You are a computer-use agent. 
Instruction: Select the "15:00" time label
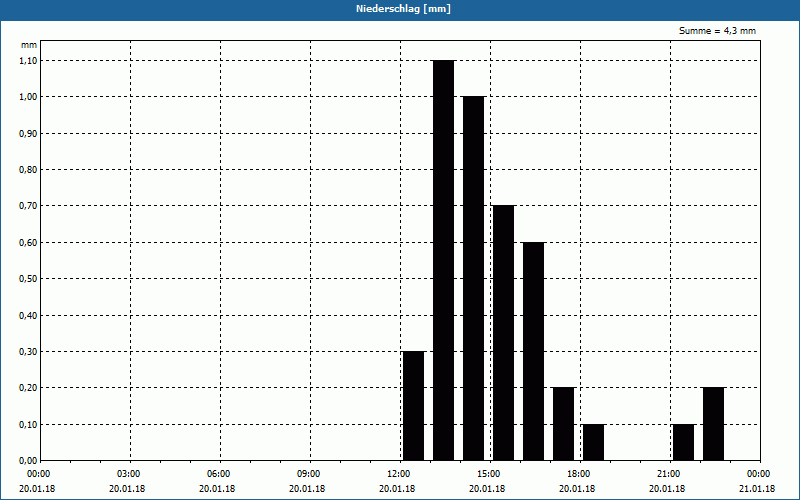[x=490, y=474]
